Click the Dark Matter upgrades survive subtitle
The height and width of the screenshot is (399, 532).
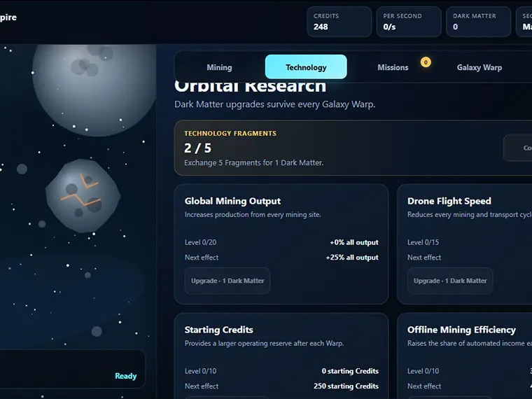click(275, 104)
